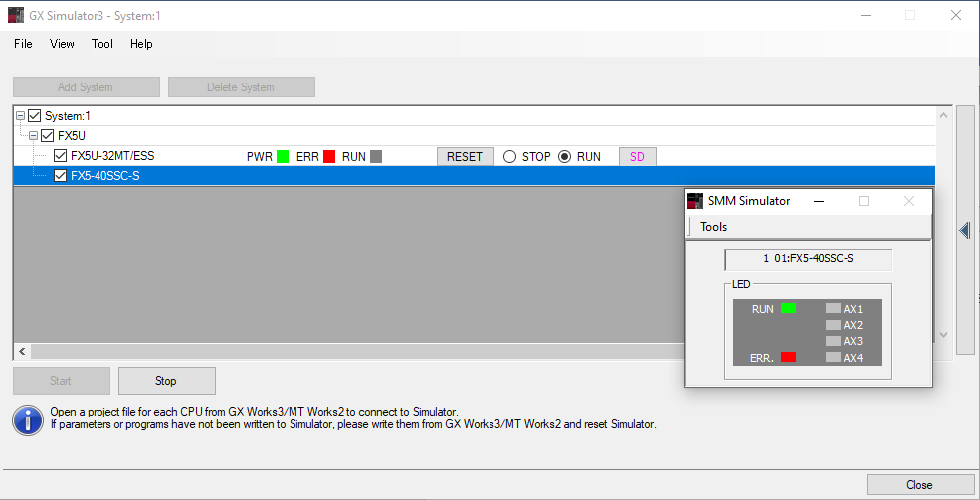Click the horizontal scrollbar left arrow
Screen dimensions: 980x500
click(23, 352)
